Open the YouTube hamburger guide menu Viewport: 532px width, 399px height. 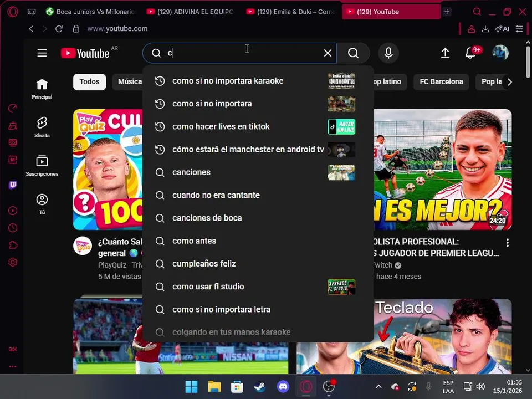coord(42,53)
